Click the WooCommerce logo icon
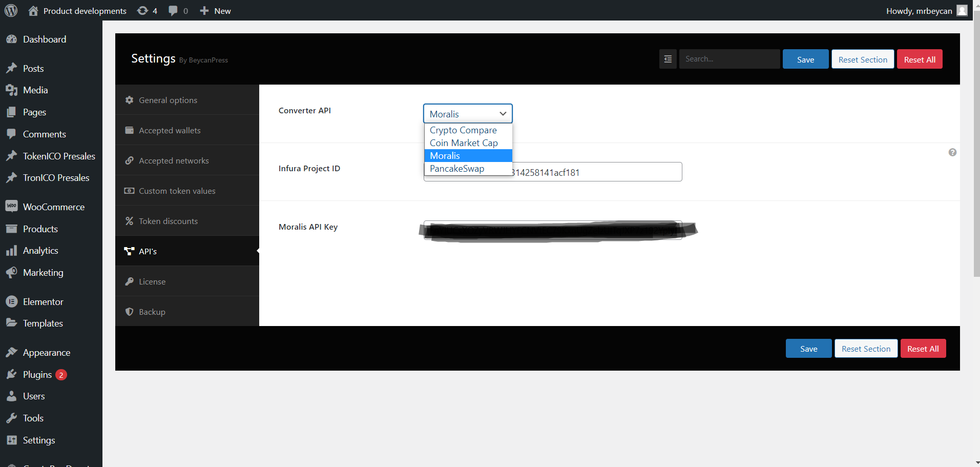Screen dimensions: 980x467 (11, 207)
